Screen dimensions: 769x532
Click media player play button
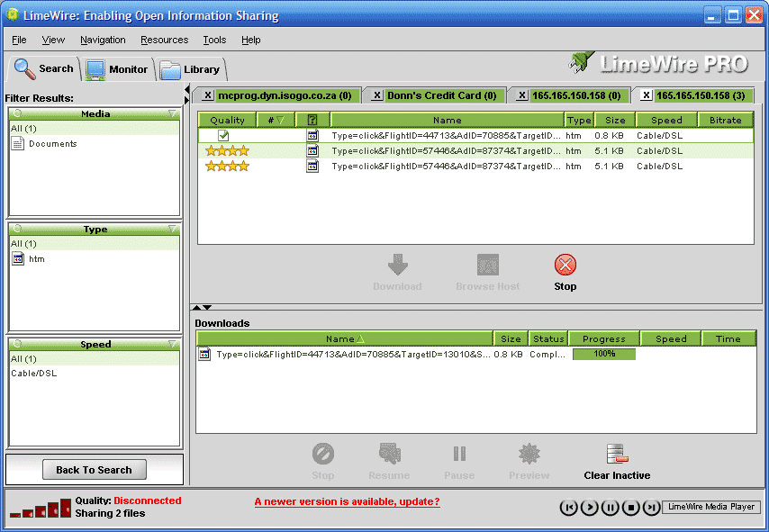click(590, 507)
